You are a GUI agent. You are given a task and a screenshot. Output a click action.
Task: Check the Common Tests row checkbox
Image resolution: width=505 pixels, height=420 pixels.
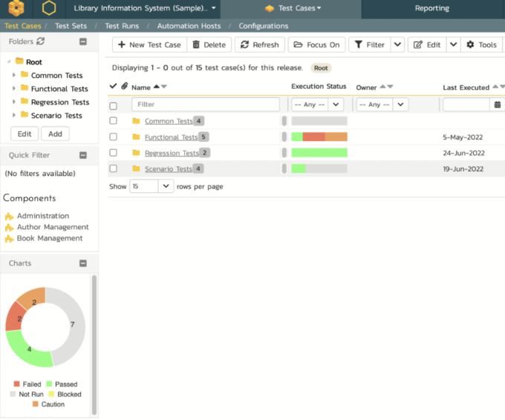point(113,121)
